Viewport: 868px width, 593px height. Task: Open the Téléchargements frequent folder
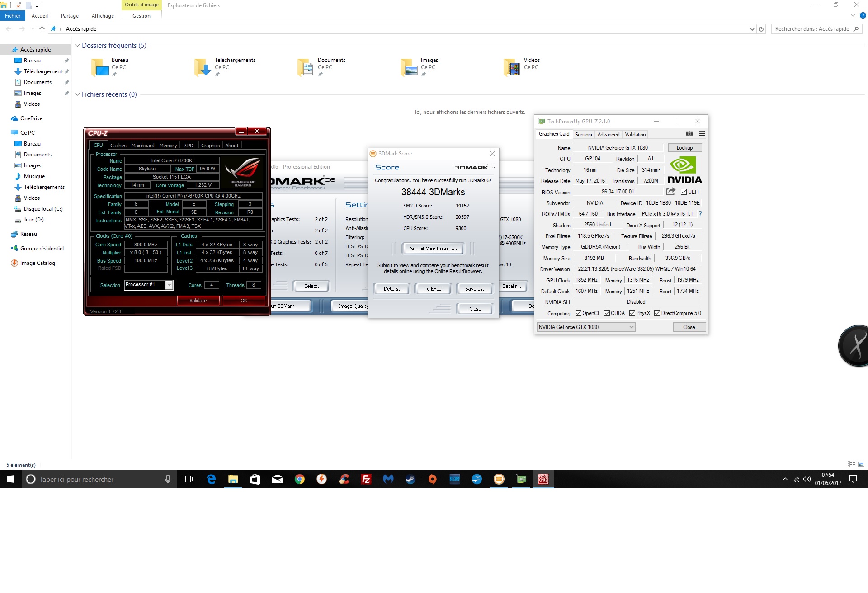225,67
